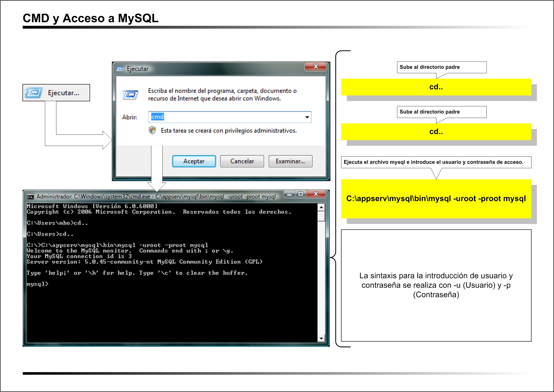Close the command prompt window
This screenshot has height=392, width=554.
pos(316,194)
